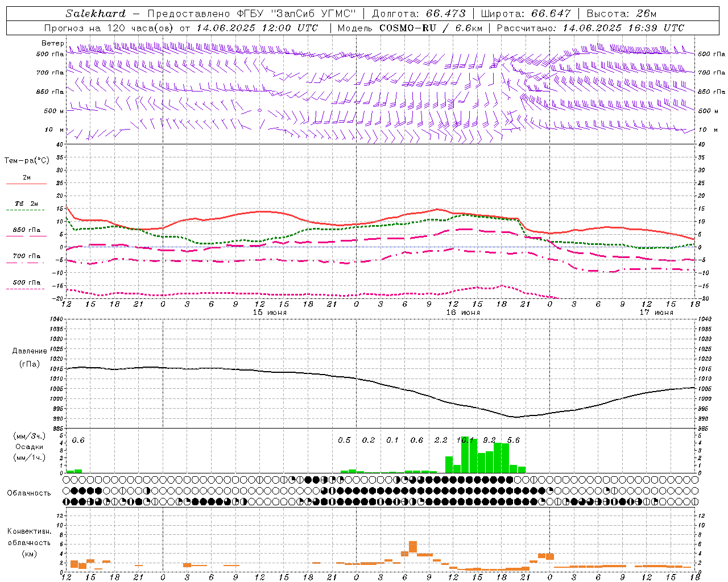The width and height of the screenshot is (728, 582).
Task: Click the Td 2м dew point legend entry
Action: 27,203
